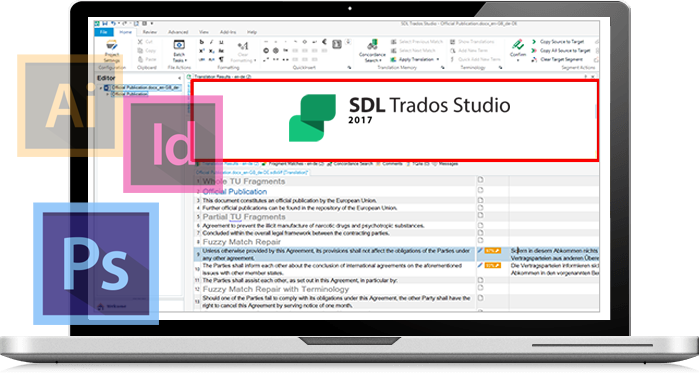
Task: Toggle italic formatting
Action: 212,42
